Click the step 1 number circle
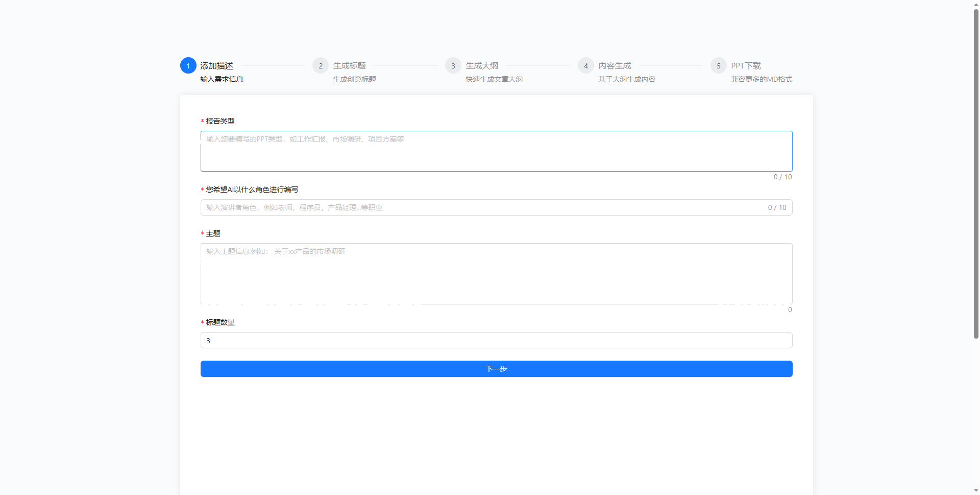This screenshot has width=980, height=495. (188, 65)
